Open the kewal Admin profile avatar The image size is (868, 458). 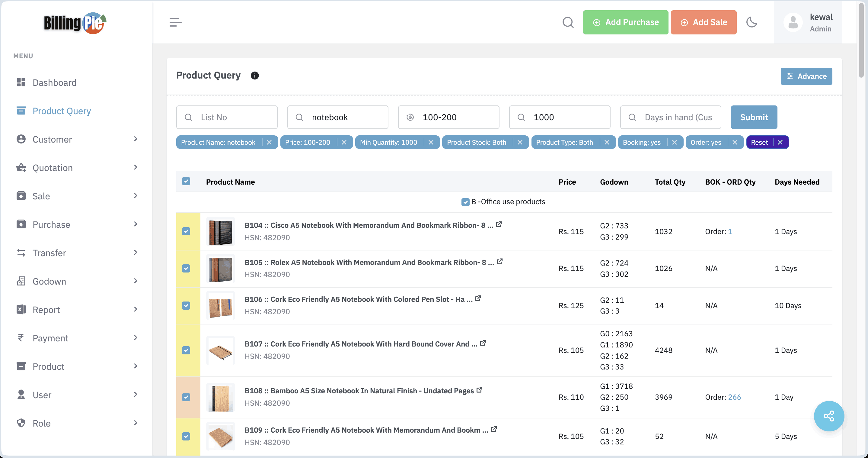pos(793,23)
